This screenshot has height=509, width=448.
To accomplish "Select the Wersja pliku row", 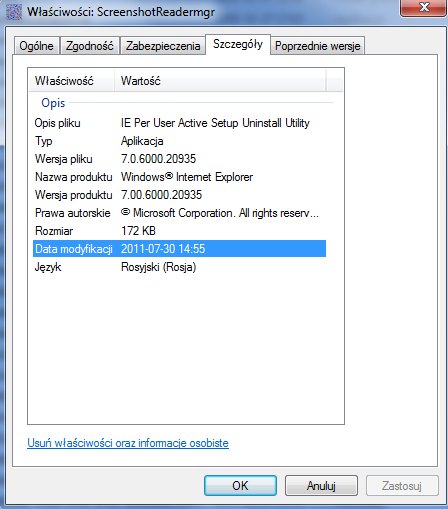I will (179, 159).
